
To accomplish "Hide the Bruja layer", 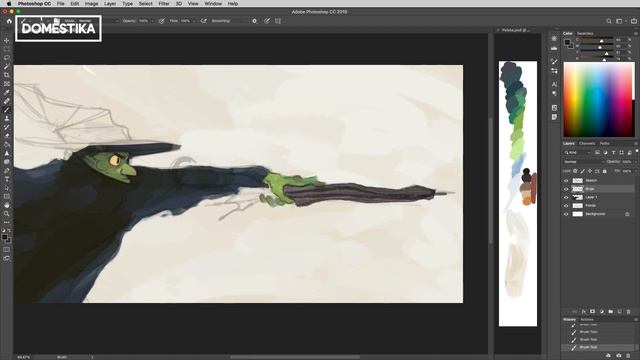I will click(566, 189).
